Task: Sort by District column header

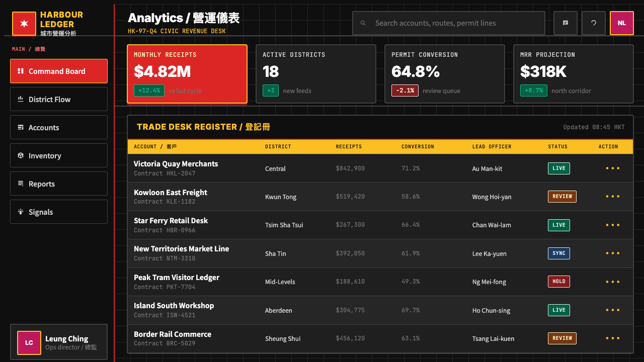Action: [278, 147]
